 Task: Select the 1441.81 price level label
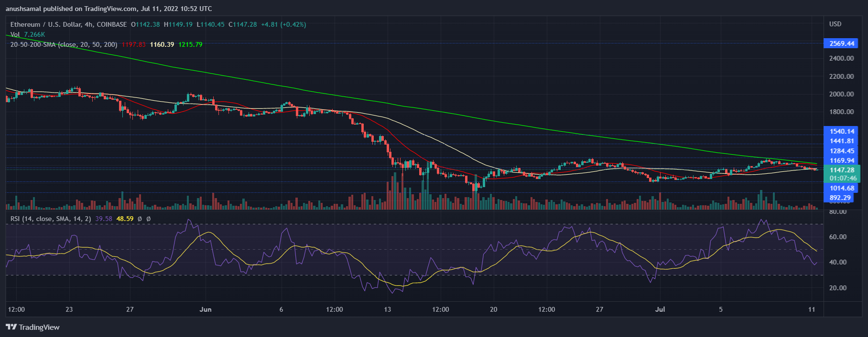click(x=841, y=141)
